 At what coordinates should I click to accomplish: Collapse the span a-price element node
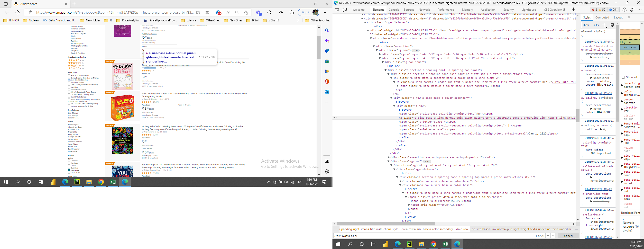406,197
